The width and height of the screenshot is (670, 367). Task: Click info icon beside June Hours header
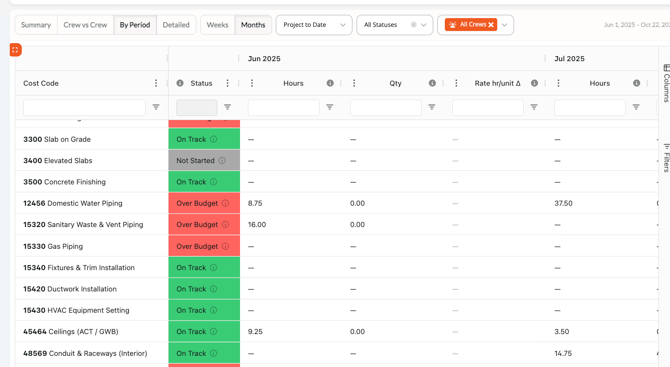[x=330, y=83]
